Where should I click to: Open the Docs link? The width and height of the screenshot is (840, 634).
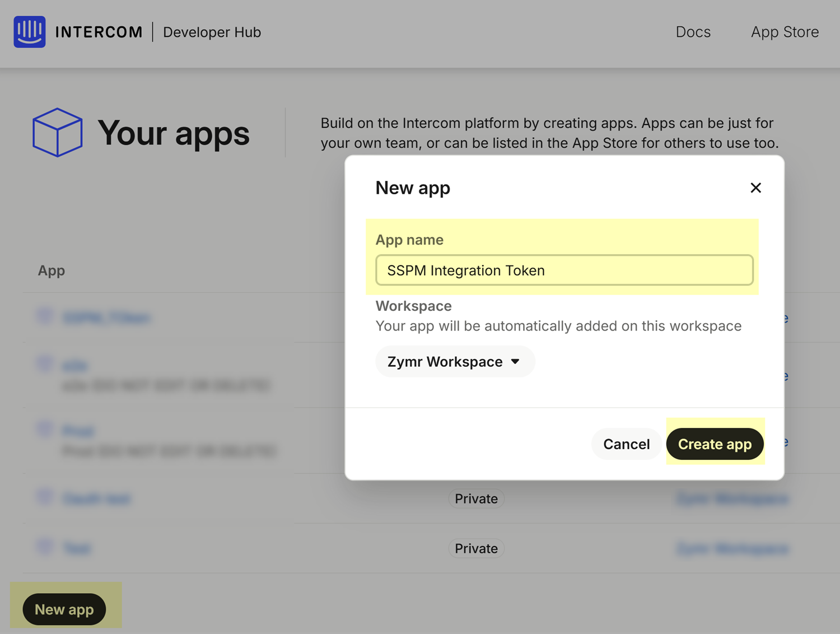(x=693, y=32)
